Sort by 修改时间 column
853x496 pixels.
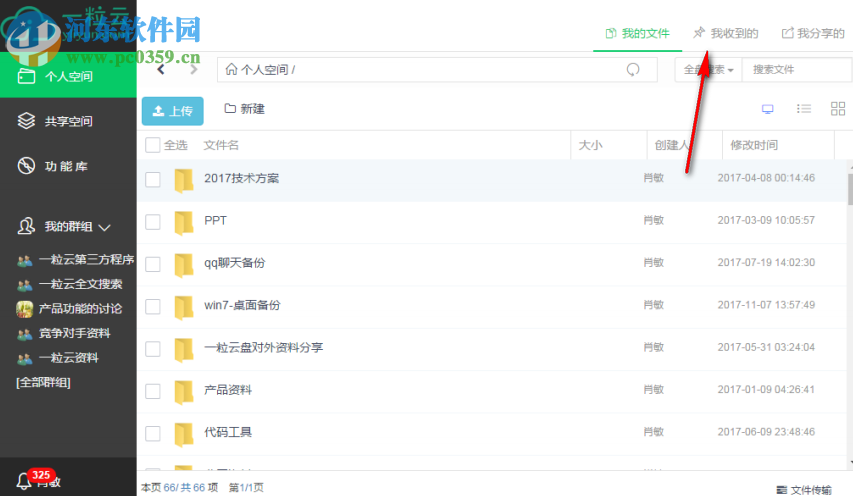coord(754,145)
